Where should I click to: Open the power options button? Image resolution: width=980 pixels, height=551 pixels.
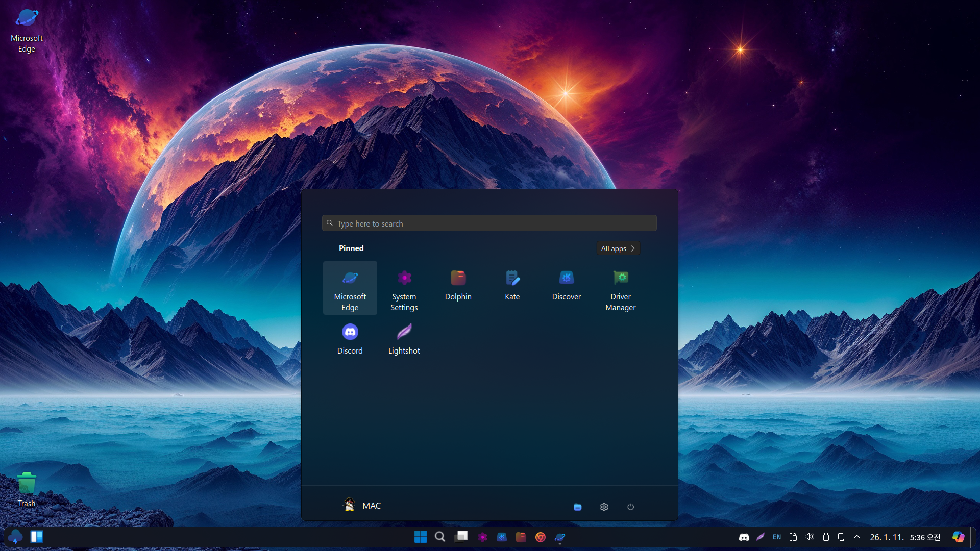[x=630, y=507]
